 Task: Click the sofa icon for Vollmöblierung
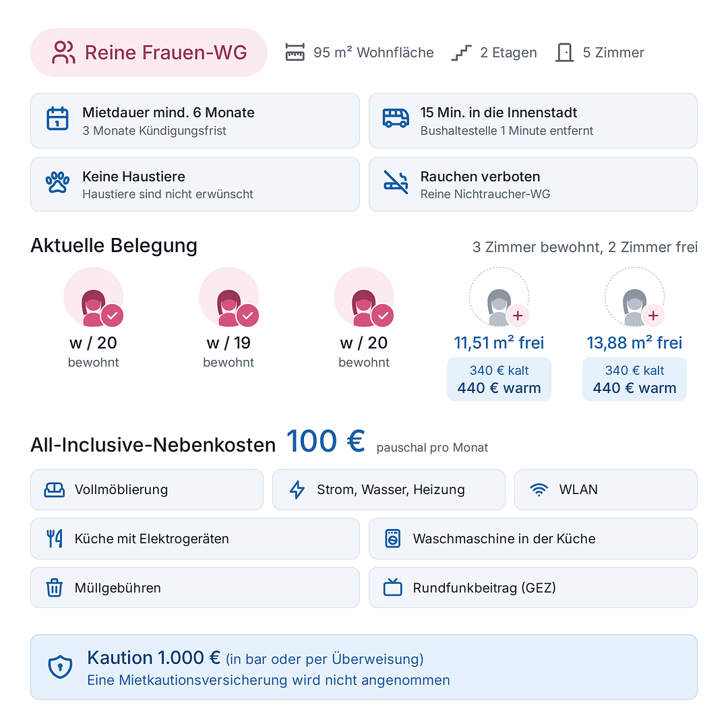(x=55, y=490)
